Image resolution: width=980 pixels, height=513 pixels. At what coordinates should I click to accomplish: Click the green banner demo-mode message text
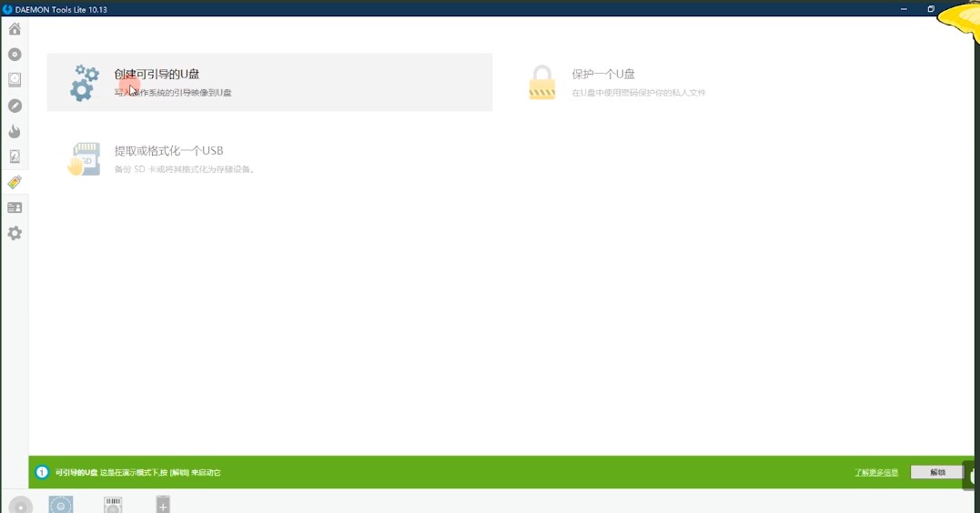(138, 472)
